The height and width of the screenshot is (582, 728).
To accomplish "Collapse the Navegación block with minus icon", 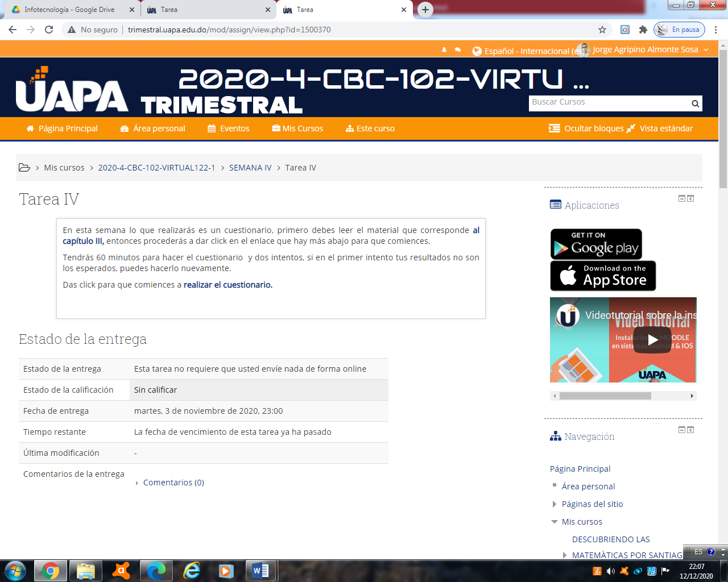I will pos(682,430).
